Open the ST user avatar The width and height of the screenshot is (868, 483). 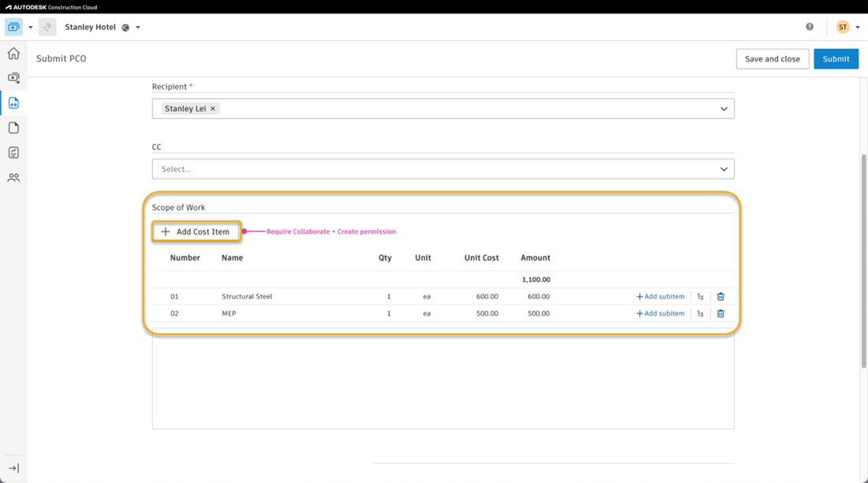point(843,27)
